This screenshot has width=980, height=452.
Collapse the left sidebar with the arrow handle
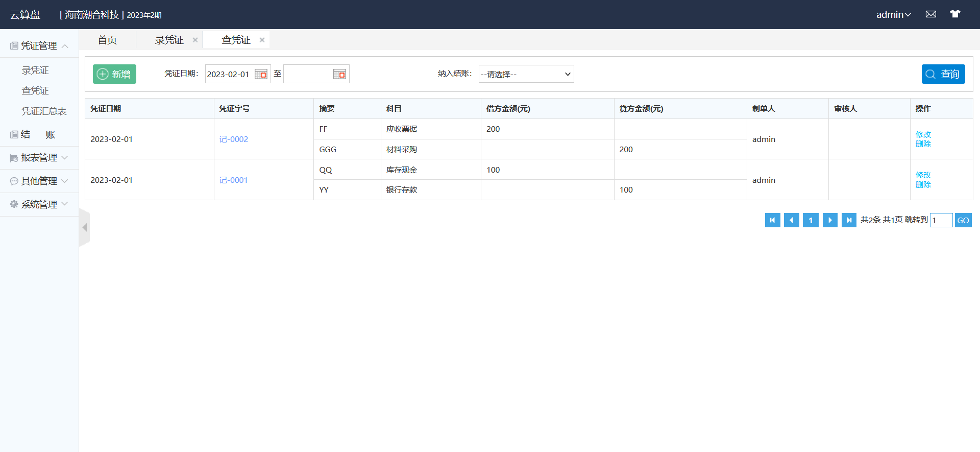85,227
